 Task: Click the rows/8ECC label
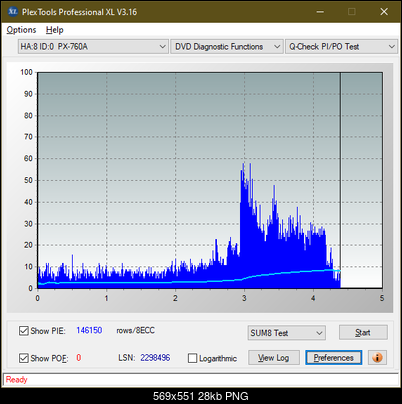click(x=136, y=330)
